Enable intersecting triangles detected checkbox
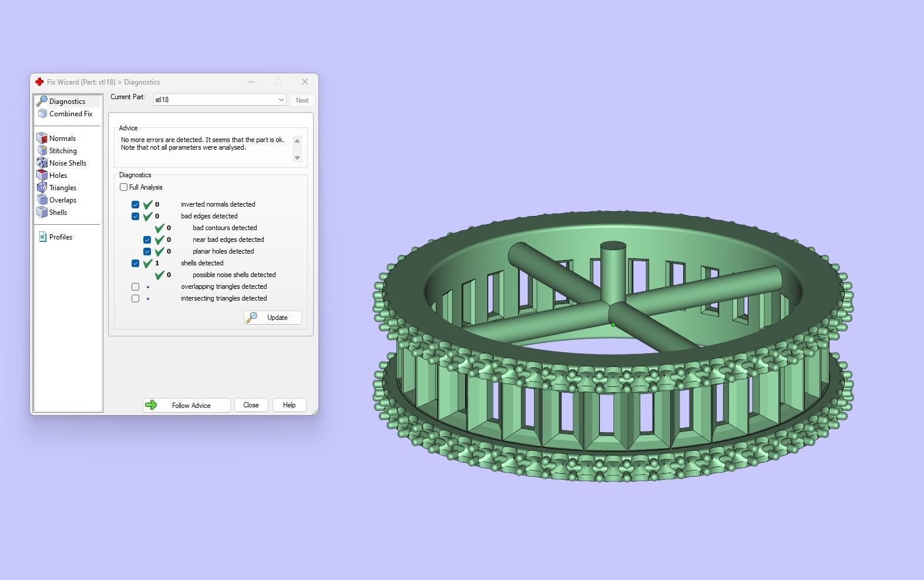 pos(135,298)
